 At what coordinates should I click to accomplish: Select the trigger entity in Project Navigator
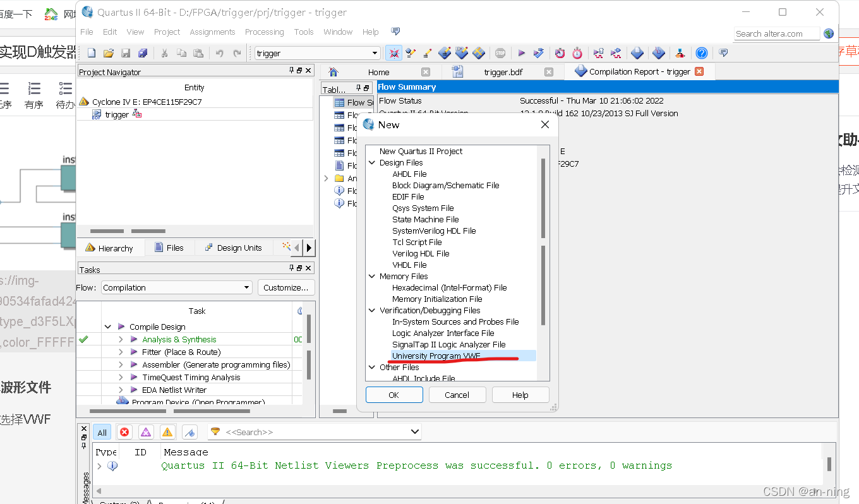point(117,114)
